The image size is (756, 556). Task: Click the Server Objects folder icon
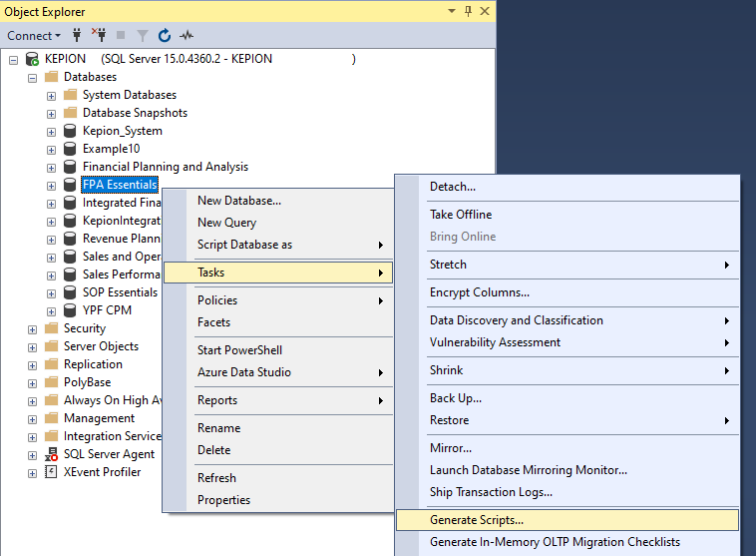click(51, 346)
